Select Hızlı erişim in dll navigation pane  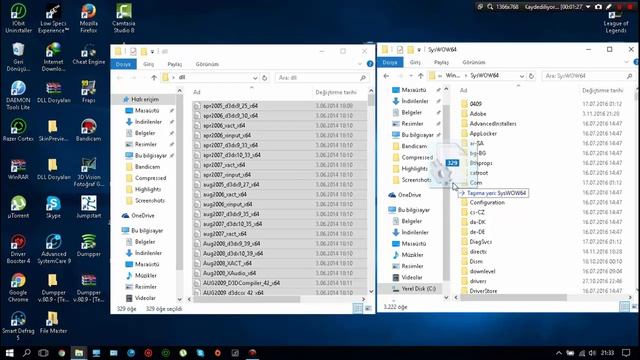coord(145,99)
